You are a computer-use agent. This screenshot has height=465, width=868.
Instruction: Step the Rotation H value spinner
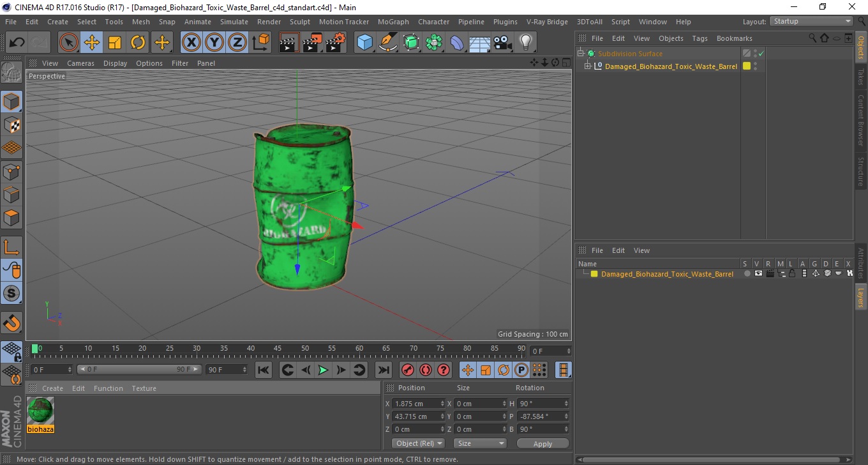tap(566, 404)
